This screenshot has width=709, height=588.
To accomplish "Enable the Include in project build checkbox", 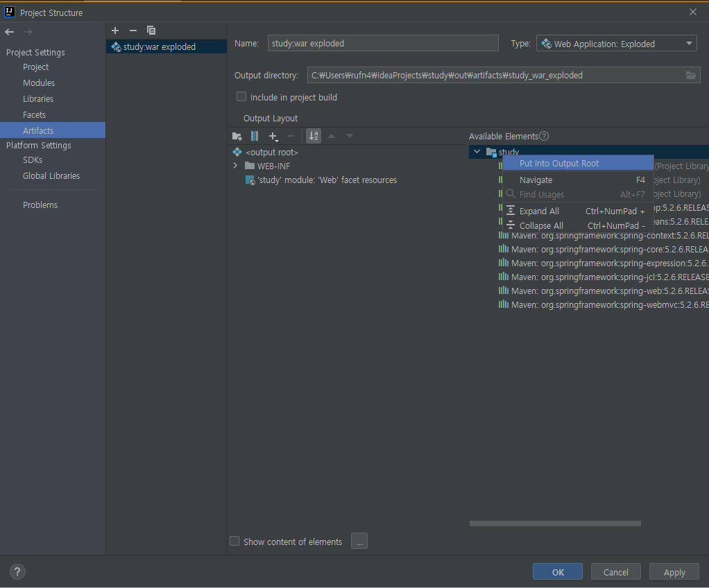I will 241,97.
